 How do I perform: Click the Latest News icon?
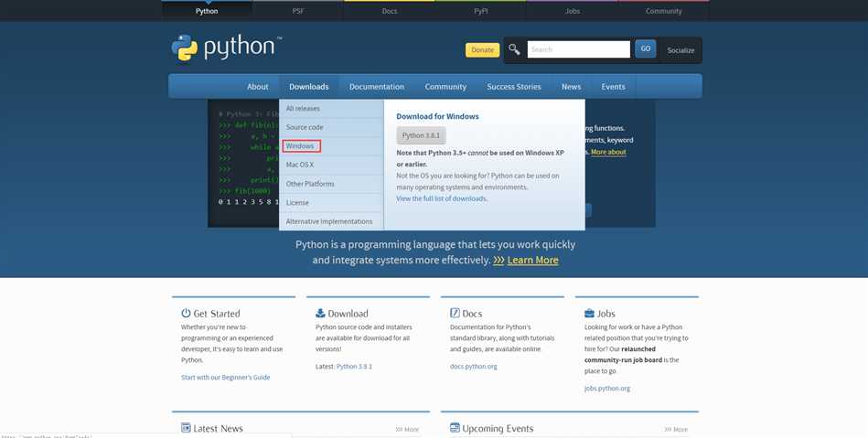pyautogui.click(x=186, y=427)
